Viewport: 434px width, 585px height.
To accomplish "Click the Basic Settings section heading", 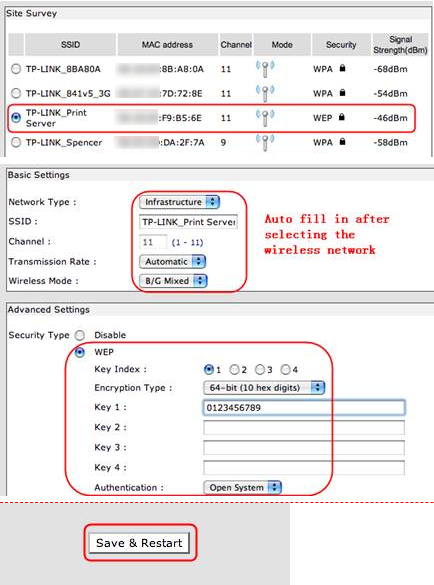I will point(38,175).
